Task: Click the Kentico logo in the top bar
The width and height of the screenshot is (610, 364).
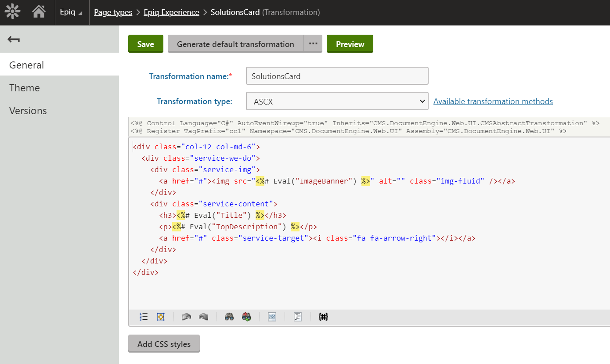Action: (12, 12)
